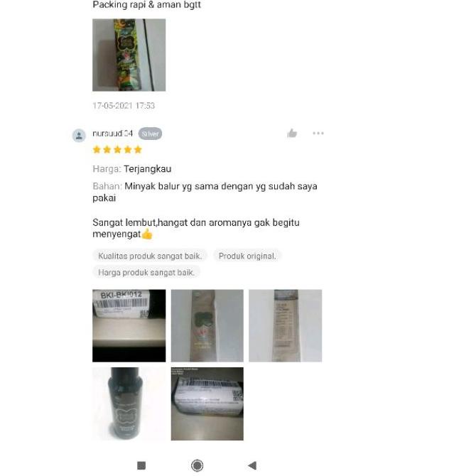The image size is (476, 476).
Task: Tap the Android recent apps square
Action: (141, 465)
